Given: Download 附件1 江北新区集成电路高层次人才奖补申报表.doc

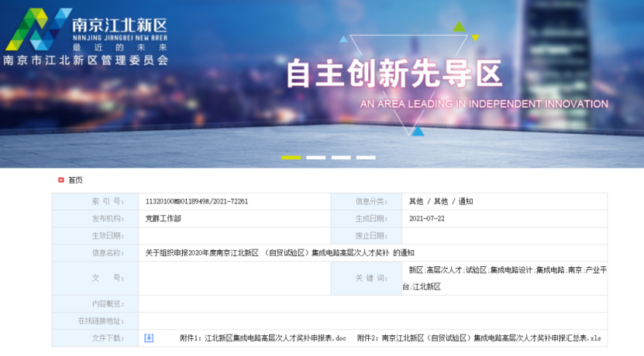Looking at the screenshot, I should (x=263, y=338).
